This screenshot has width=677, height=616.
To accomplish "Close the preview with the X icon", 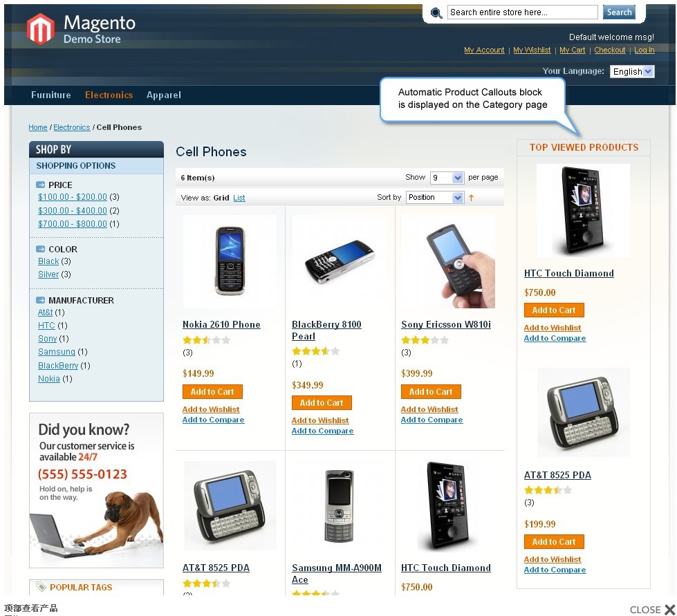I will click(x=669, y=609).
